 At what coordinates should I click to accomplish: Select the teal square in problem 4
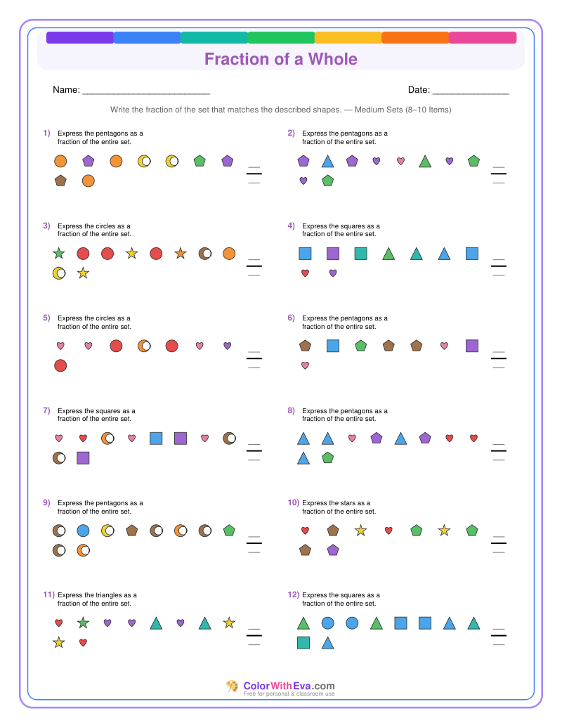pos(360,254)
